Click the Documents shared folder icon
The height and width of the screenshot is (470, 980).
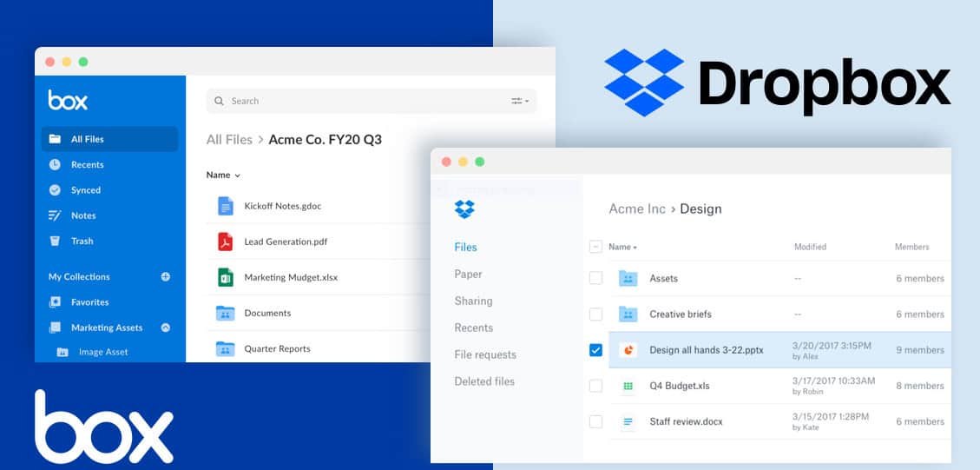tap(225, 313)
